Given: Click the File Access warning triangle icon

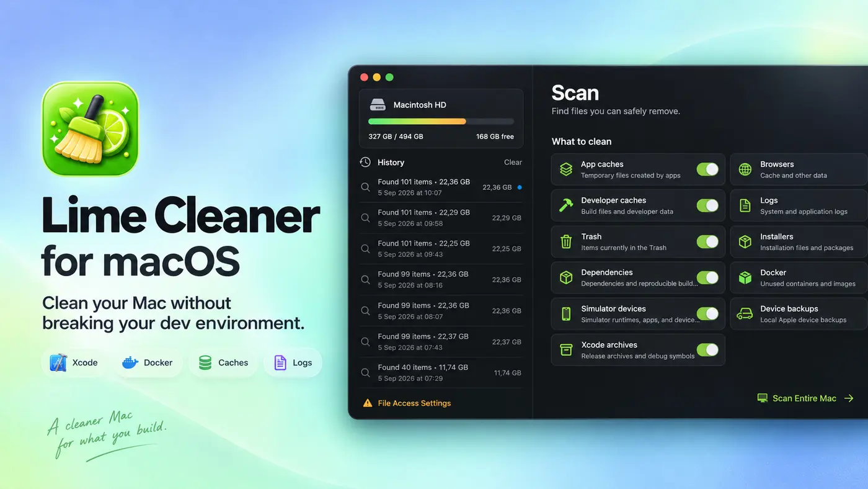Looking at the screenshot, I should click(x=368, y=403).
